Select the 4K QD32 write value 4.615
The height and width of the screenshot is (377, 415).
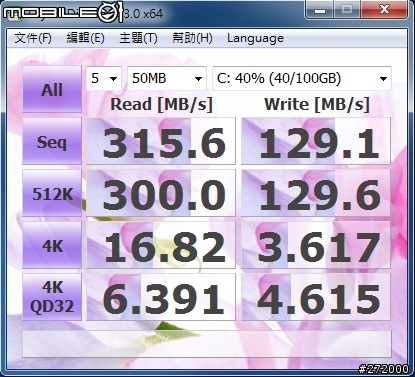click(x=316, y=297)
